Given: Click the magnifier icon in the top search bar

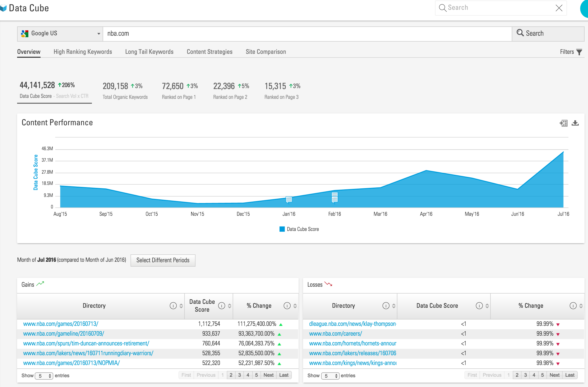Looking at the screenshot, I should tap(443, 8).
